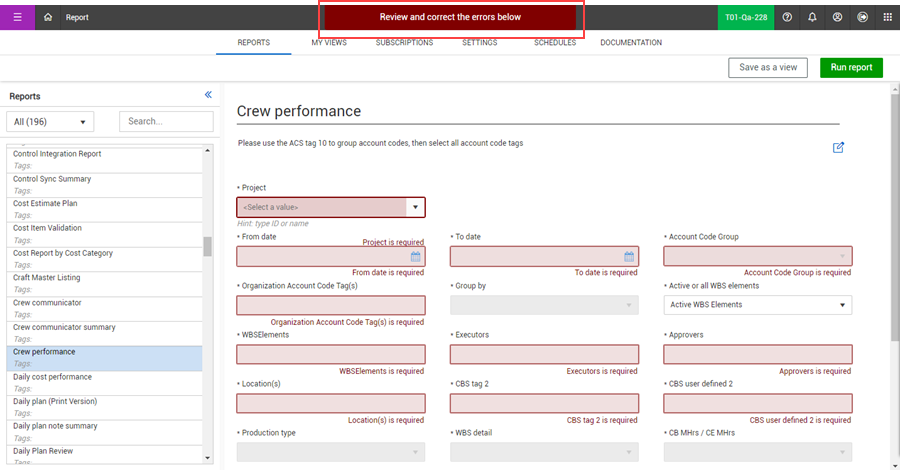Open the notifications bell
Viewport: 900px width, 470px height.
812,17
